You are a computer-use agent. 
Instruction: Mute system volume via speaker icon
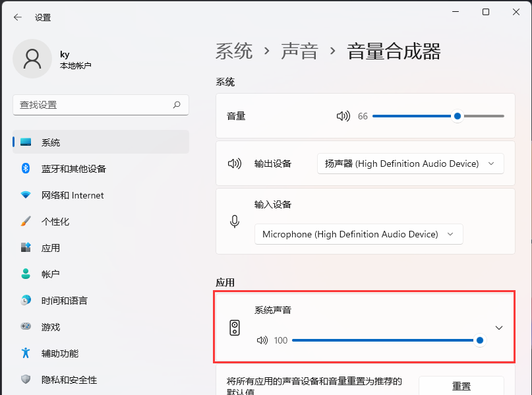[x=343, y=116]
